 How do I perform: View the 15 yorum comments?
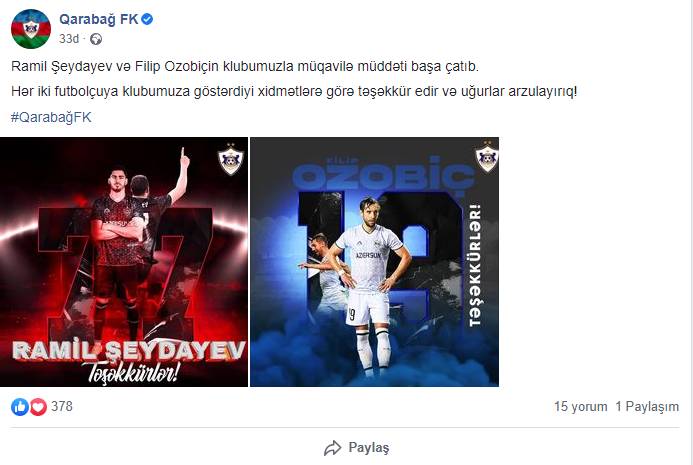[581, 407]
